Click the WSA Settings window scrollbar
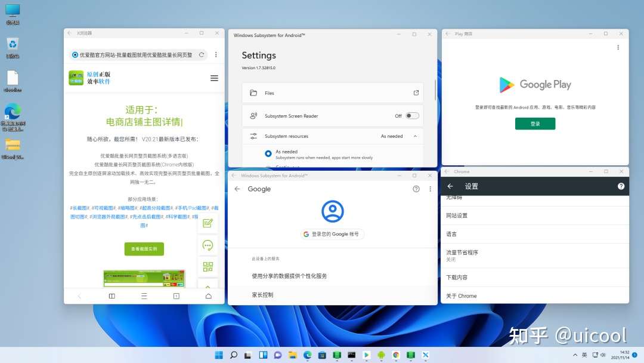The height and width of the screenshot is (363, 644). [435, 90]
